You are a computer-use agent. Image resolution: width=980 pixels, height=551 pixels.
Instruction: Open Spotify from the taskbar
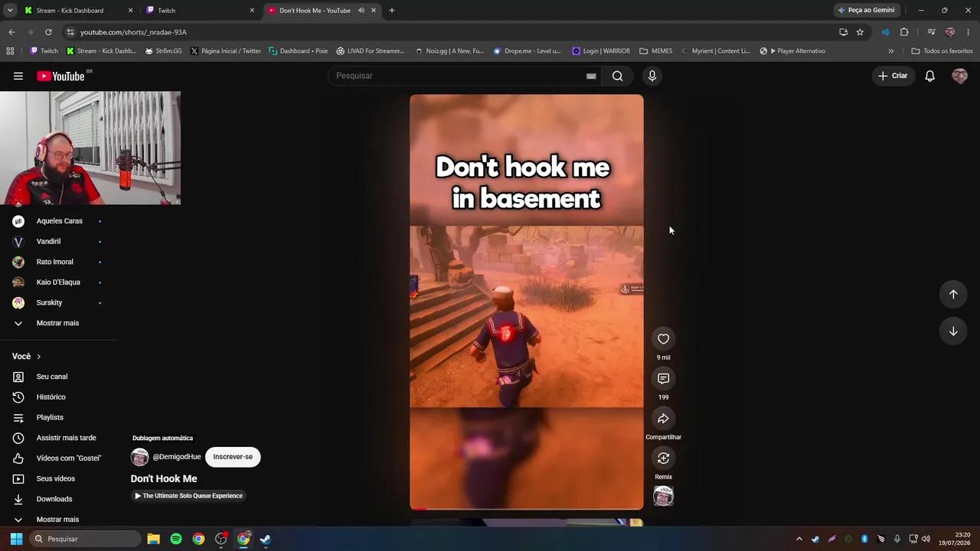[x=176, y=539]
